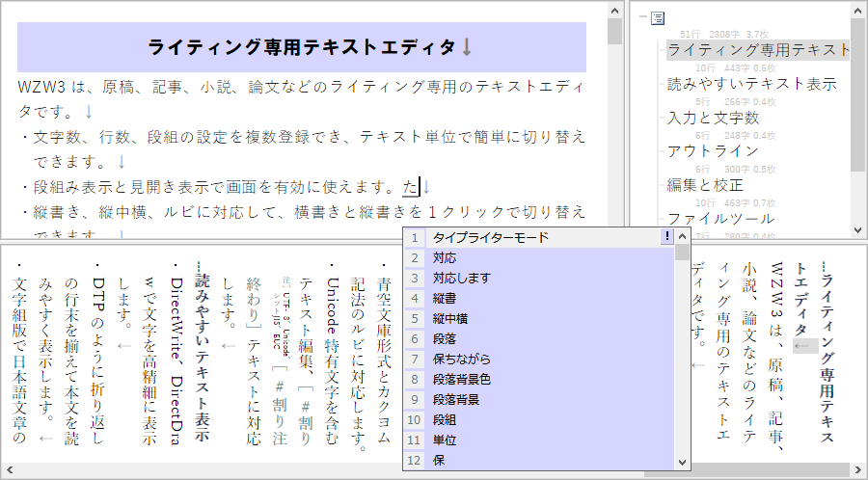The height and width of the screenshot is (480, 868).
Task: Click the suggestion list scroll-down arrow
Action: coord(683,462)
